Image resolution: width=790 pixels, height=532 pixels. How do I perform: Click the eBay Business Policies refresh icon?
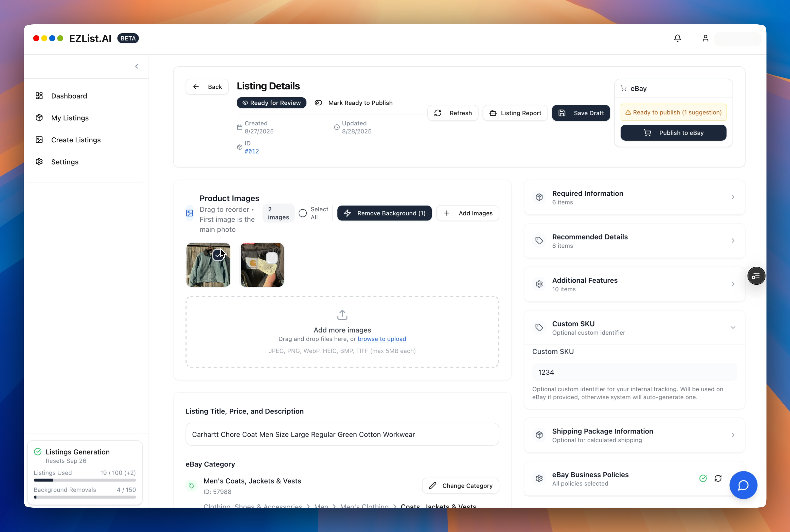coord(718,478)
